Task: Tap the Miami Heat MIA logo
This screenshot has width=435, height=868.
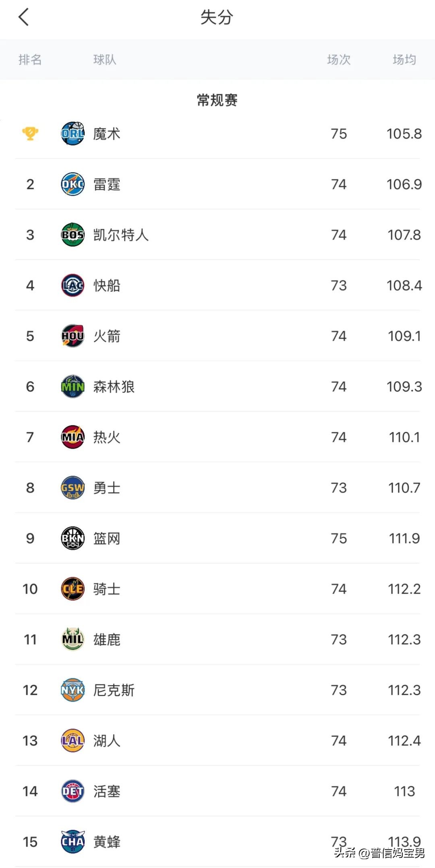Action: (72, 437)
